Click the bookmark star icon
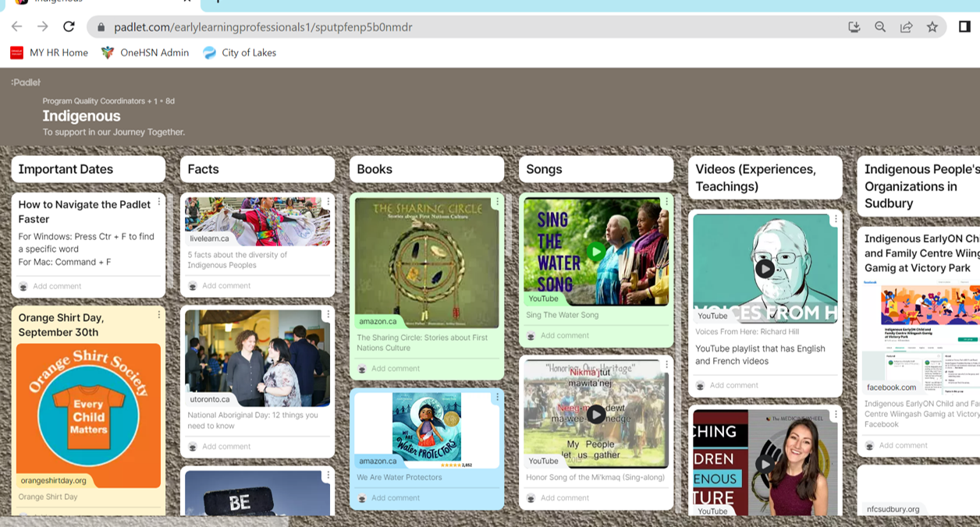980x527 pixels. pyautogui.click(x=932, y=27)
